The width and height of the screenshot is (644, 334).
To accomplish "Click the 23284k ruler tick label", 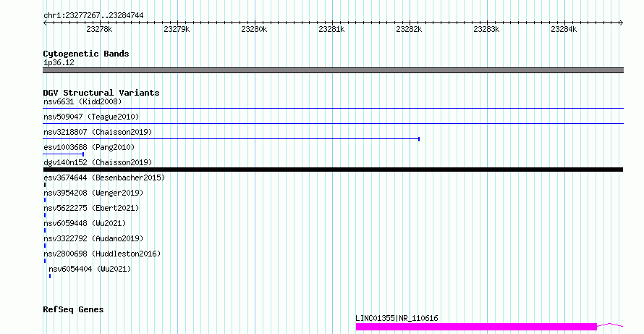I will [564, 29].
